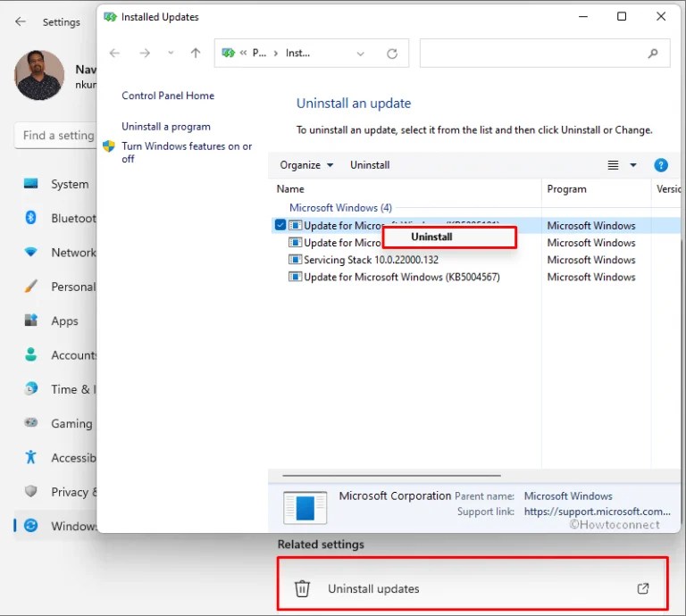The image size is (686, 616).
Task: Click the search box in Installed Updates
Action: pos(545,54)
